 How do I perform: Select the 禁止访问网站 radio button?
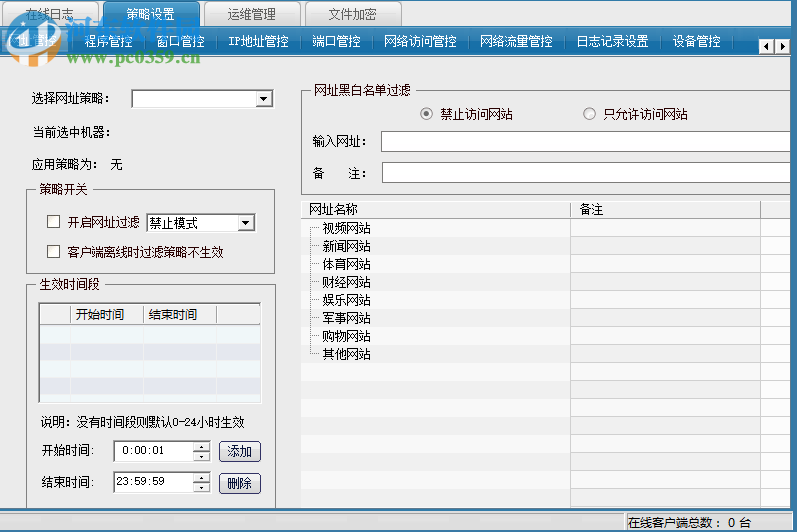click(426, 114)
